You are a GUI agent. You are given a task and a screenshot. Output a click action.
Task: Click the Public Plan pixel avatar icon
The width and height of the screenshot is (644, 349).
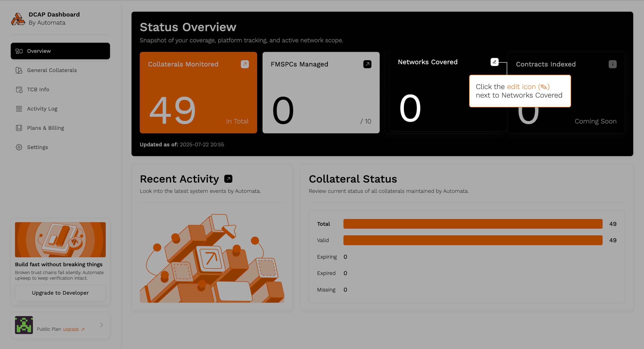(24, 325)
